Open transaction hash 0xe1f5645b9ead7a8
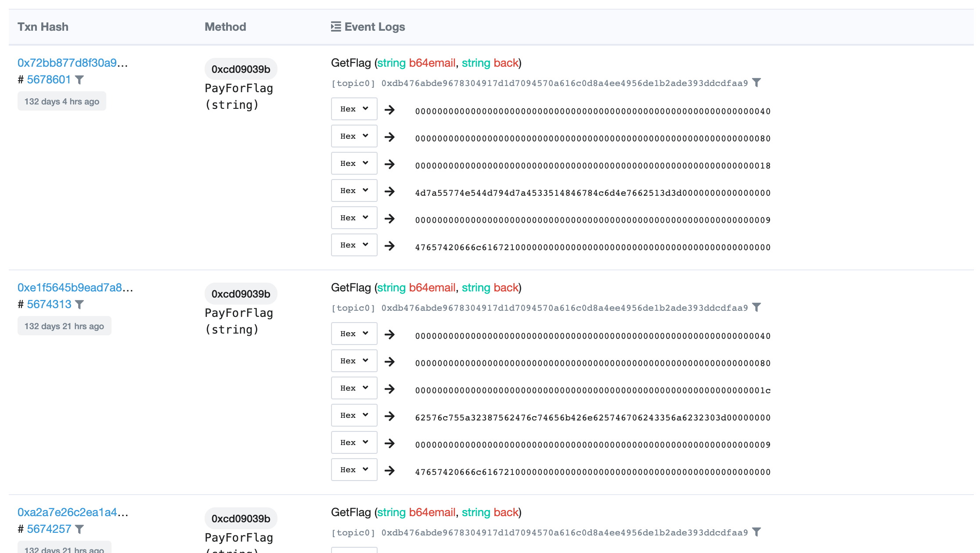The image size is (980, 553). [x=70, y=287]
